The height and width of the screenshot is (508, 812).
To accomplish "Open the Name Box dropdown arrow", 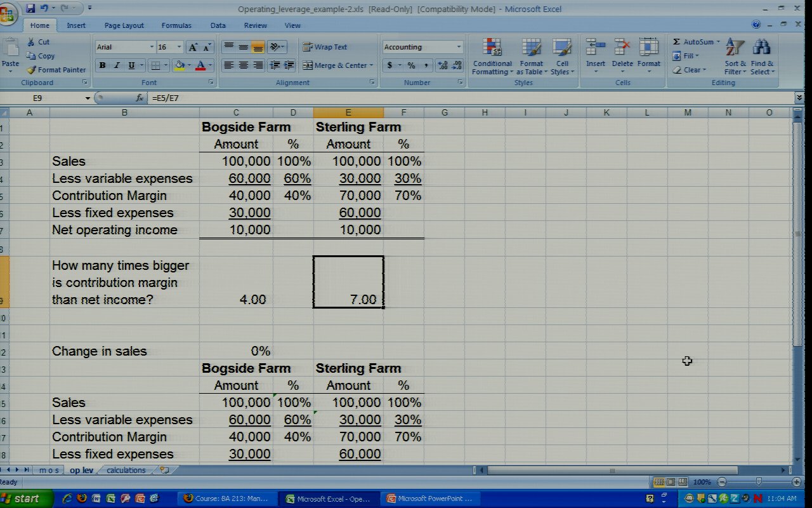I will tap(88, 98).
